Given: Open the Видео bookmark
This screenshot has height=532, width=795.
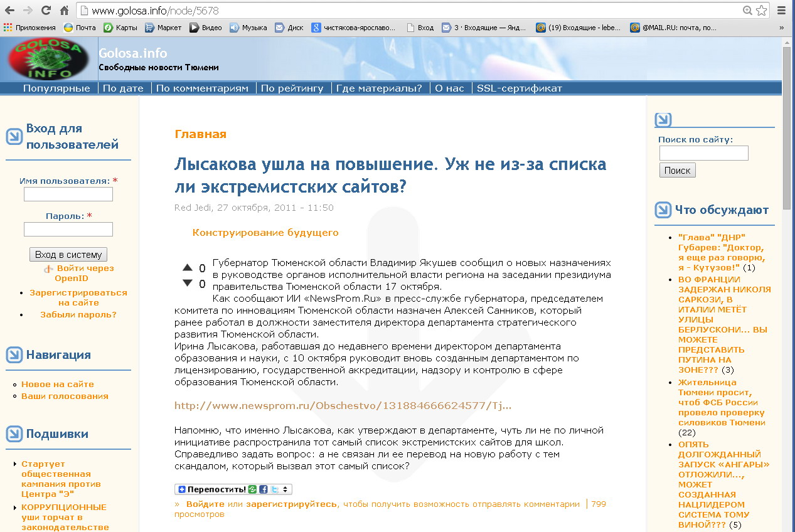Looking at the screenshot, I should pos(206,28).
